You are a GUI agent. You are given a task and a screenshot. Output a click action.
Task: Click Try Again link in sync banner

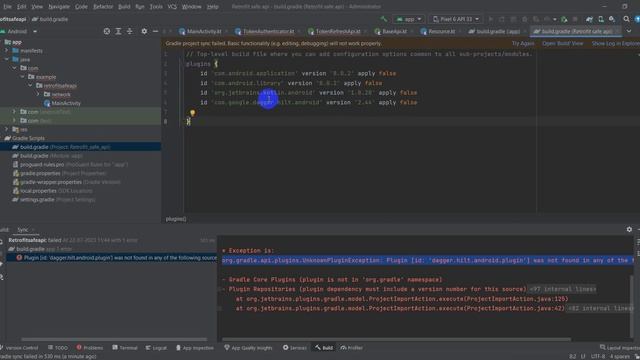click(523, 43)
